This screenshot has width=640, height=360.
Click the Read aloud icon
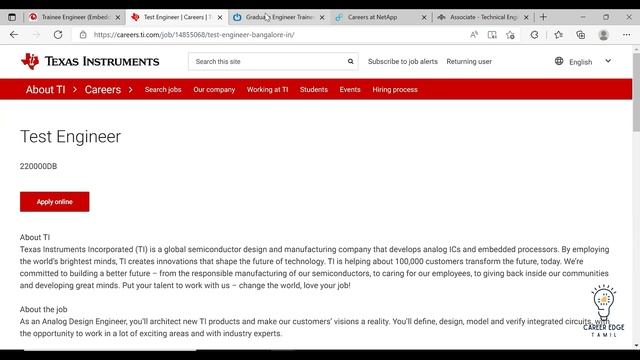click(x=473, y=35)
